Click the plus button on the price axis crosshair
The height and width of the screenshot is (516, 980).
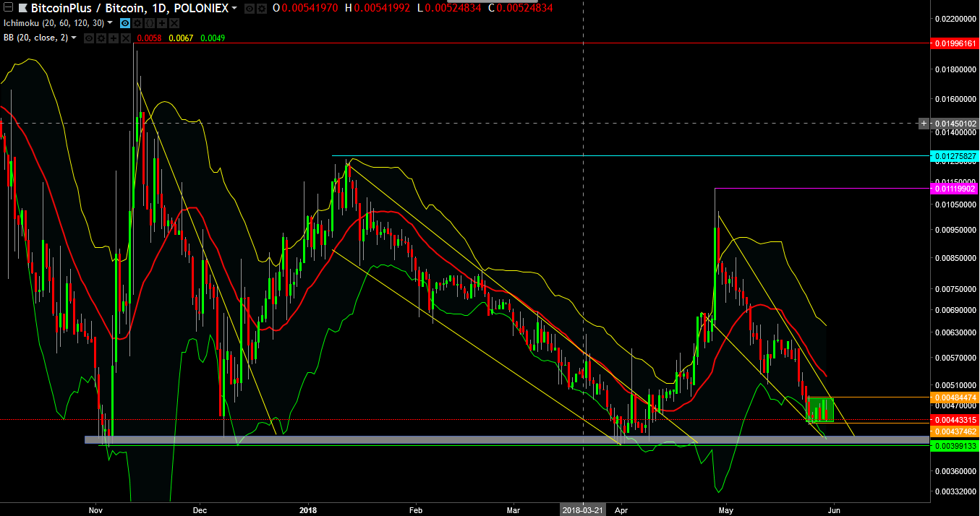(x=924, y=124)
